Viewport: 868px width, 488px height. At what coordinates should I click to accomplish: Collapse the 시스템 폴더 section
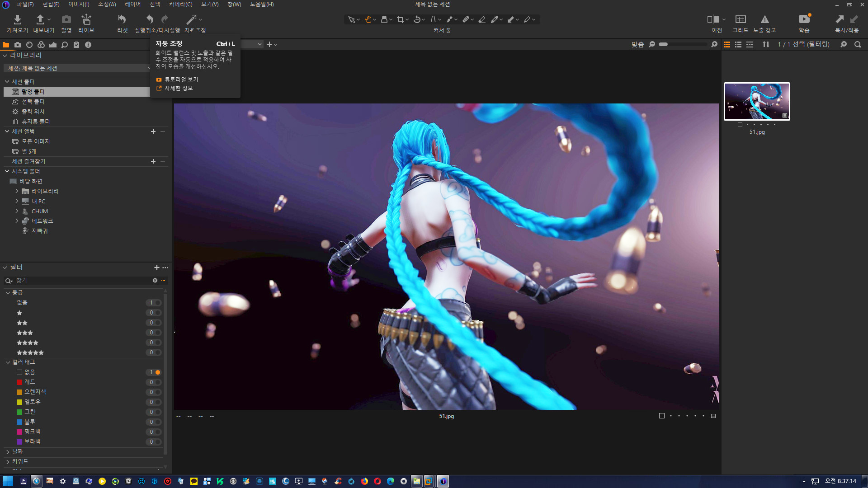[x=7, y=171]
